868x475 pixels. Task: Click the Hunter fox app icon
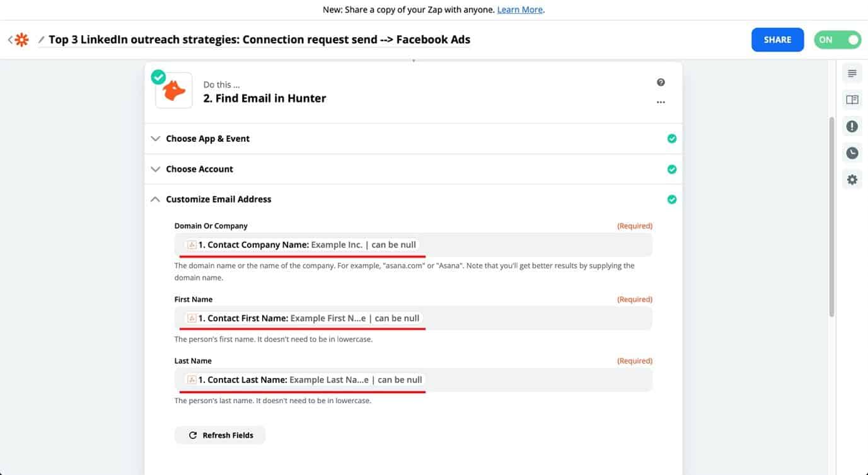174,91
